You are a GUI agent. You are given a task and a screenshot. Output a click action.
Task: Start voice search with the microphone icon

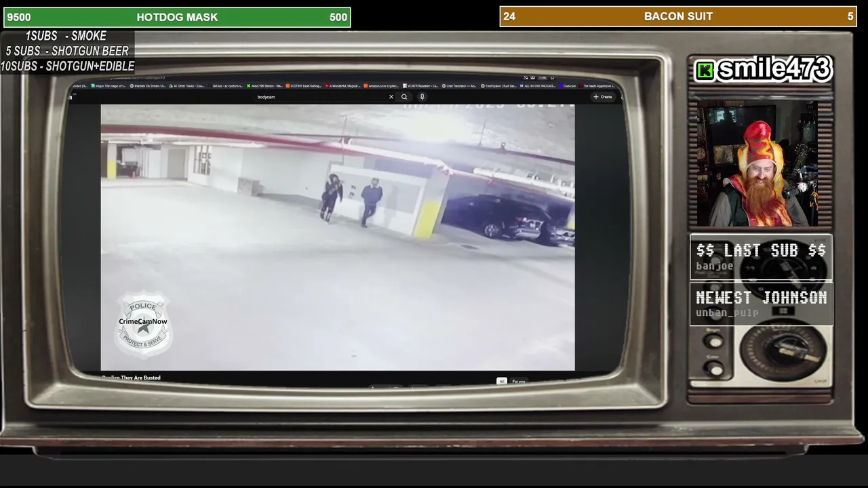coord(422,97)
